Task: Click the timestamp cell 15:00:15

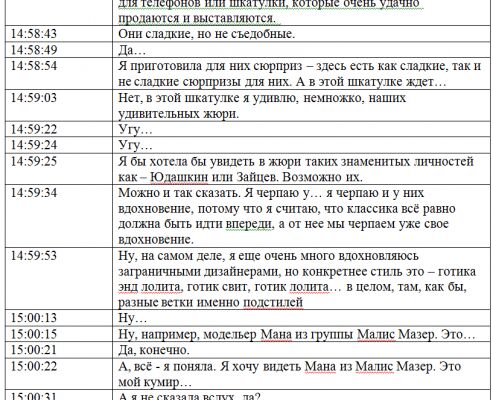Action: tap(59, 334)
